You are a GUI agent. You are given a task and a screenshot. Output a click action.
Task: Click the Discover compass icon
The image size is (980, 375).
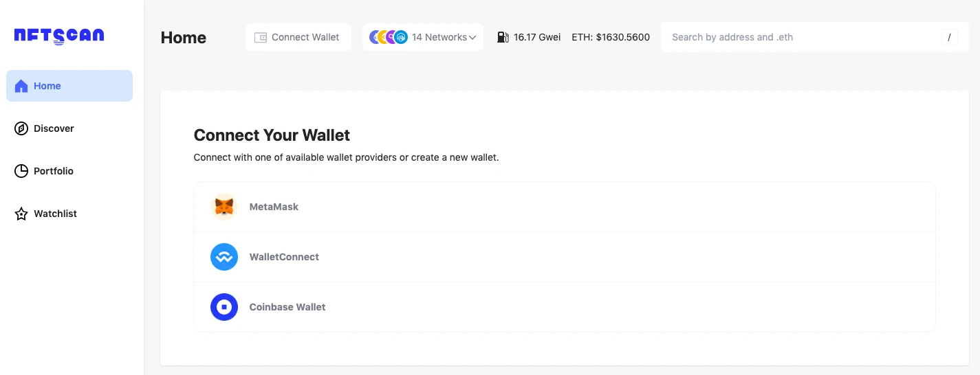click(x=21, y=128)
